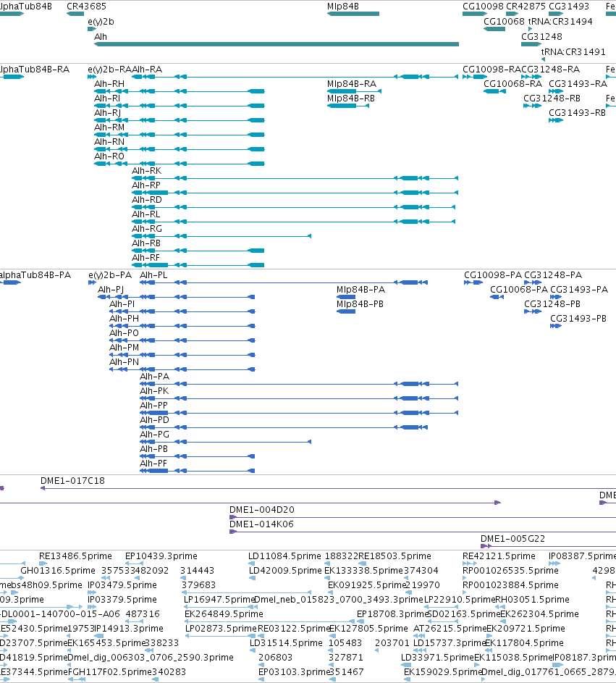The width and height of the screenshot is (616, 683).
Task: Click the Alh-PL protein label
Action: click(x=153, y=275)
